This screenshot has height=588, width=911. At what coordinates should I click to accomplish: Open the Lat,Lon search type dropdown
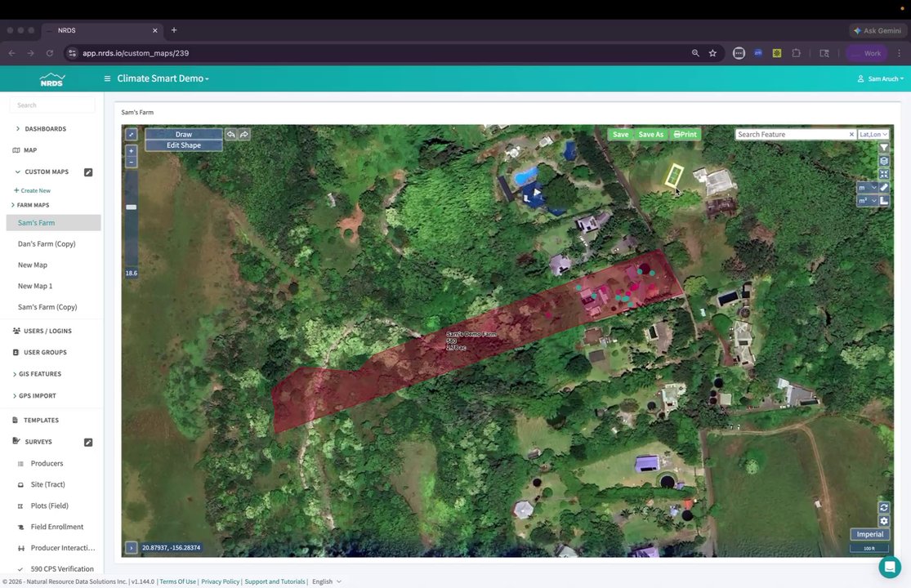[x=873, y=134]
